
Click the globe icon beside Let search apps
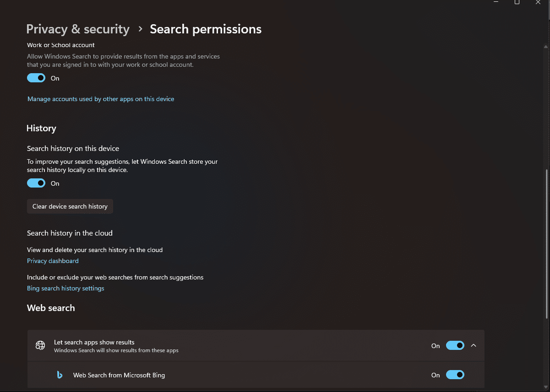[40, 346]
